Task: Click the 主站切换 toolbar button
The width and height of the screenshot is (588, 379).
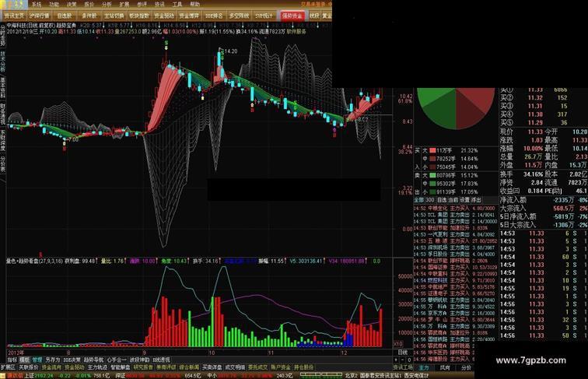Action: point(114,16)
